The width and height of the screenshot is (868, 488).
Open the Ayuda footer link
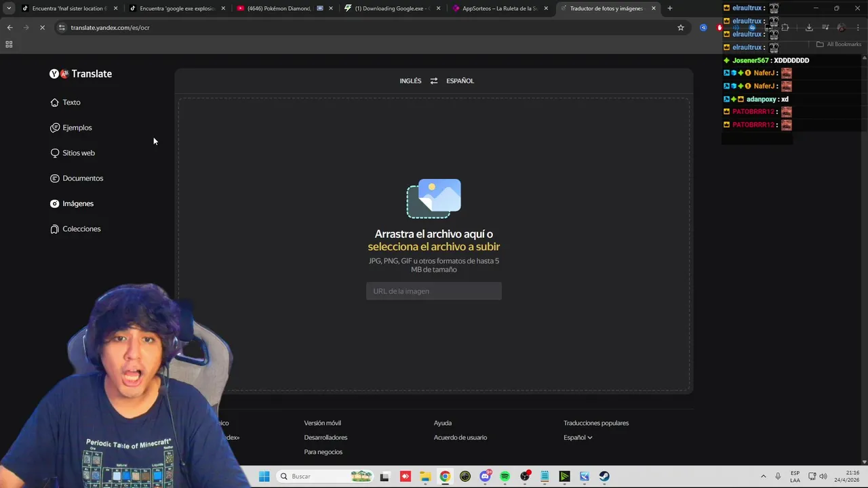(x=443, y=423)
